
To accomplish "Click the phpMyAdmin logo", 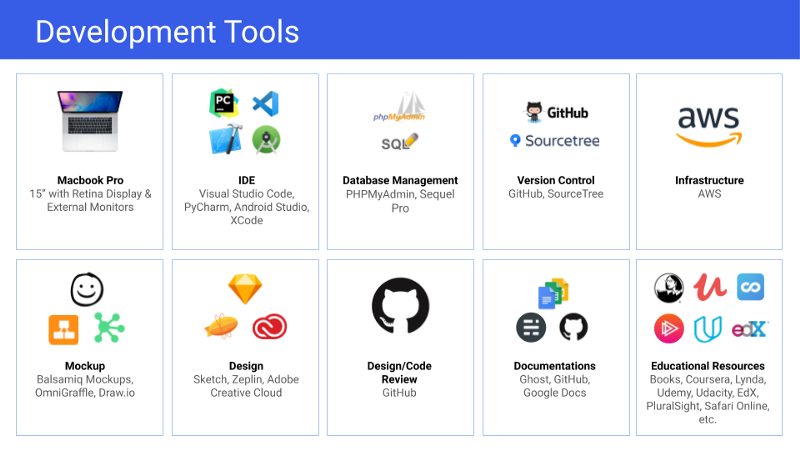I will (x=400, y=107).
